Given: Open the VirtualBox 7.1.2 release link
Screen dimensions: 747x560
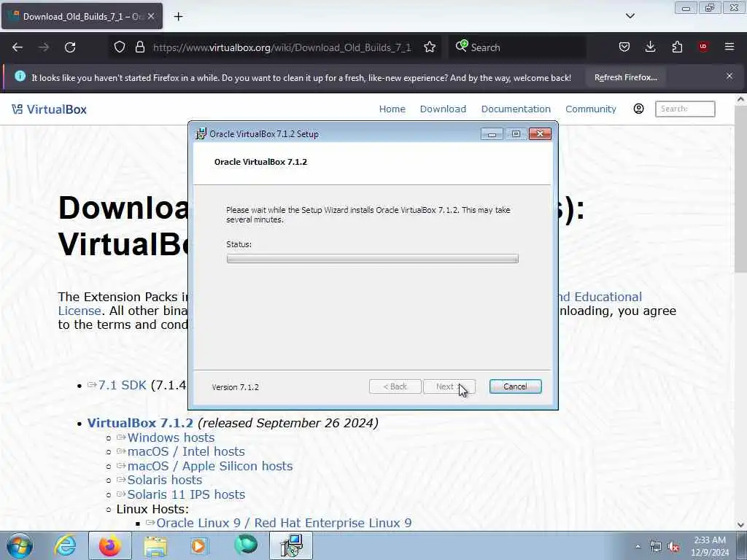Looking at the screenshot, I should (x=140, y=423).
